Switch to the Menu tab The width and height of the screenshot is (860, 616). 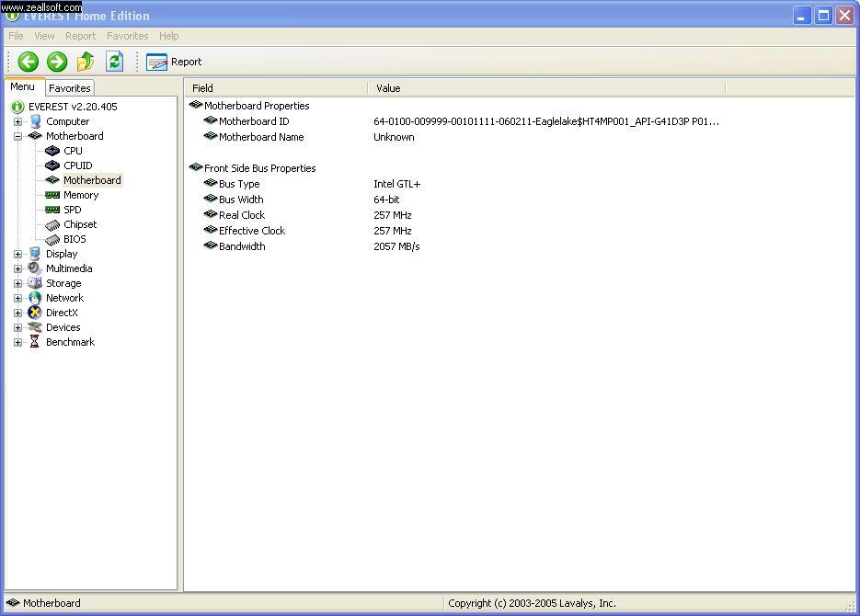22,86
